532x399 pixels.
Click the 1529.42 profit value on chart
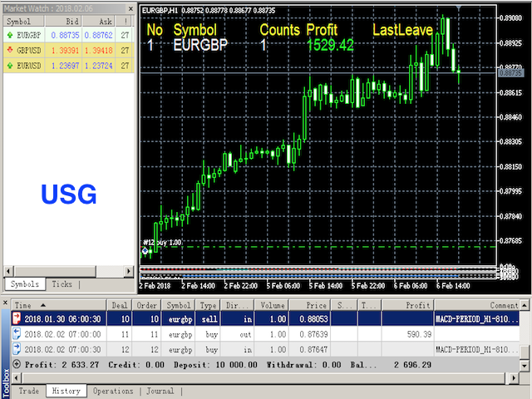pyautogui.click(x=330, y=45)
